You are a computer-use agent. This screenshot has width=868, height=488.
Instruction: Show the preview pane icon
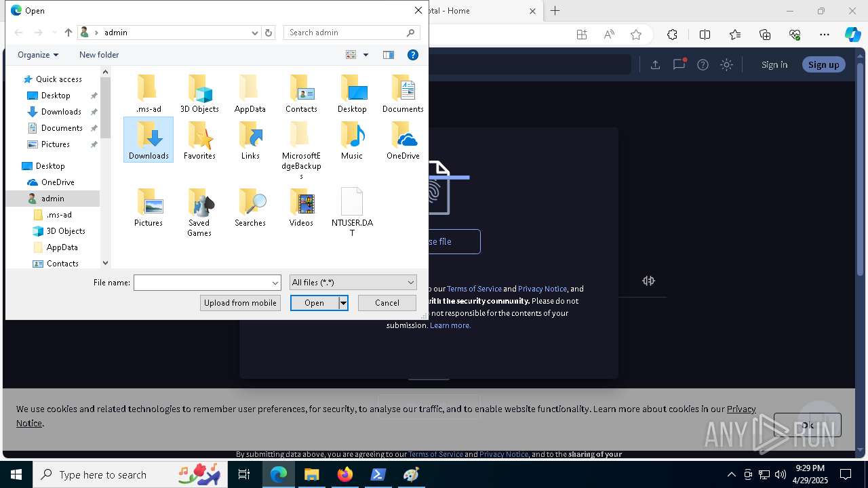pyautogui.click(x=389, y=55)
